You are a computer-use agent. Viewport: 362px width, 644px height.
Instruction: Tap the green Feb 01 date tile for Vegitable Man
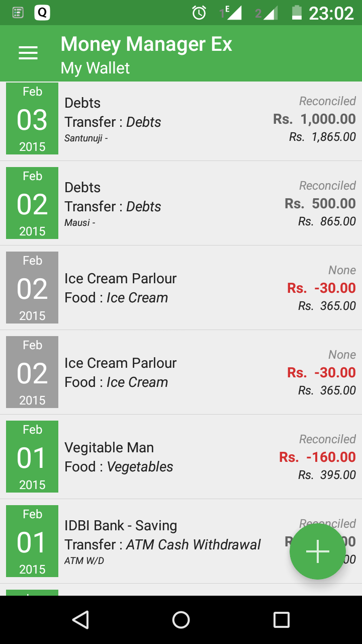pyautogui.click(x=32, y=457)
